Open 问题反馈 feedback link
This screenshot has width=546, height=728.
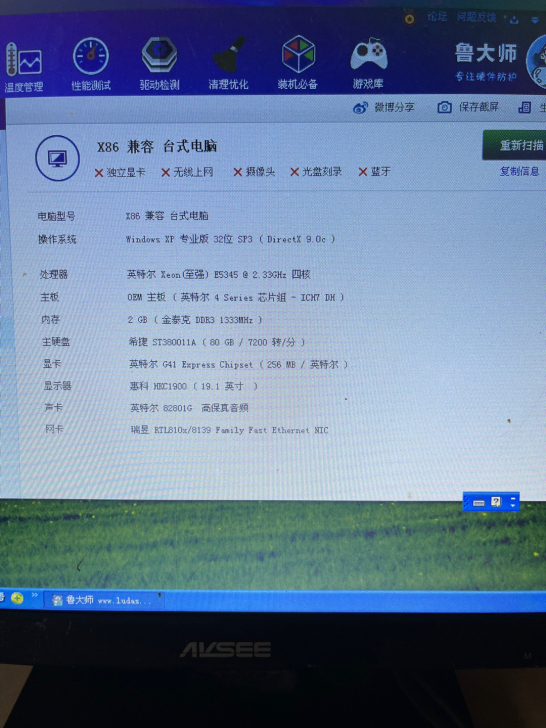(x=477, y=18)
